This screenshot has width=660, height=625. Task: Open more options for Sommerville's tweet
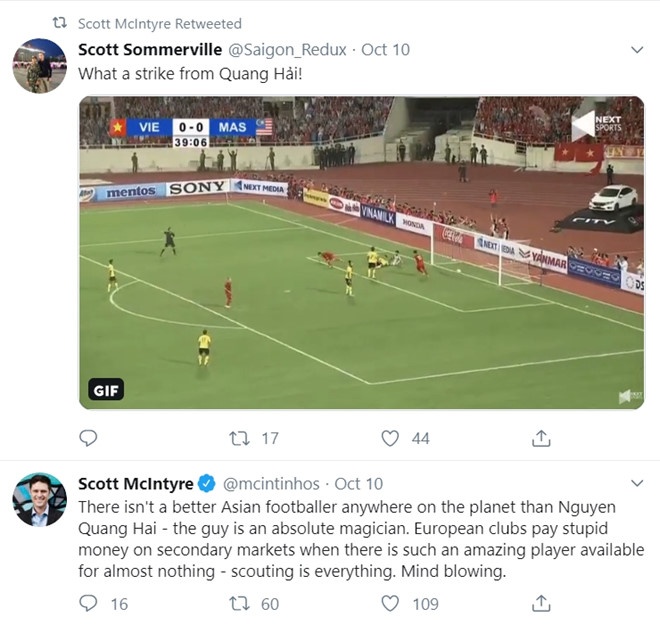[x=636, y=49]
